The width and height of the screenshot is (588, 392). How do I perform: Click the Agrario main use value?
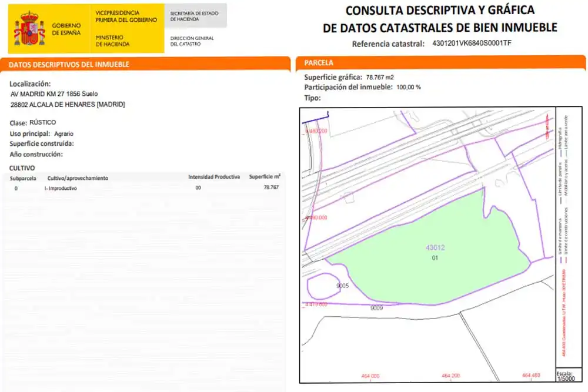[64, 134]
